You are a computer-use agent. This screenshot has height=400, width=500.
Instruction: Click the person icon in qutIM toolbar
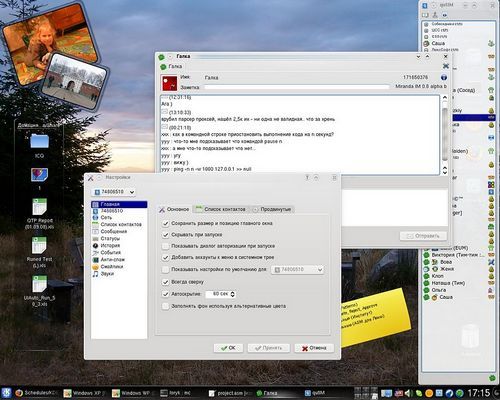pyautogui.click(x=435, y=15)
